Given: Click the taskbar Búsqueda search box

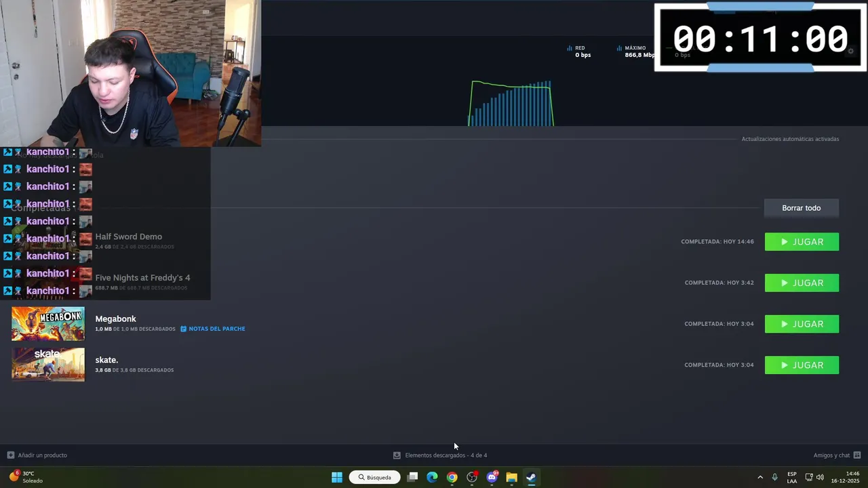Looking at the screenshot, I should click(x=375, y=477).
